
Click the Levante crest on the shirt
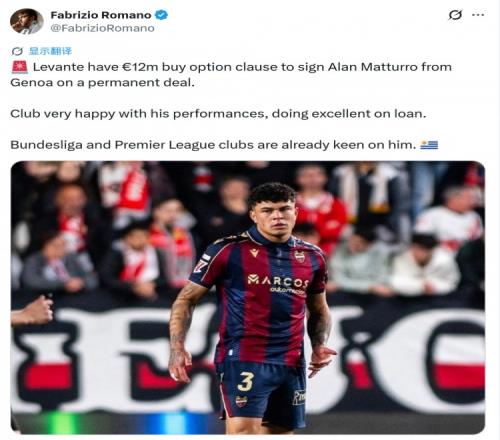click(x=299, y=256)
